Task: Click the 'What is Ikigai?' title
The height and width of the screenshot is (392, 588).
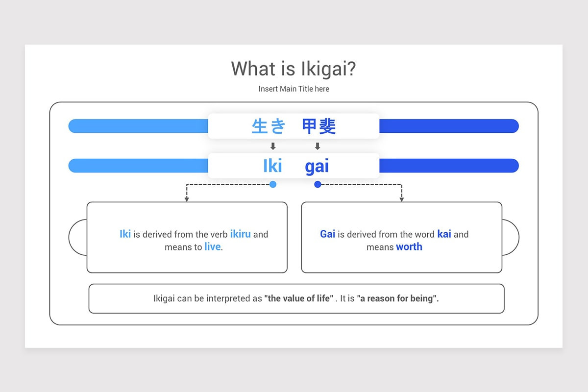Action: [x=294, y=69]
